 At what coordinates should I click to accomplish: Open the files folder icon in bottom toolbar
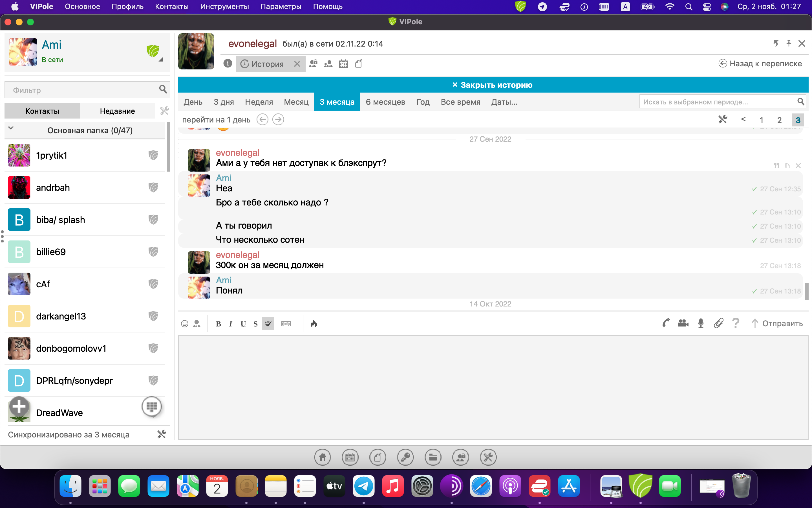[433, 457]
